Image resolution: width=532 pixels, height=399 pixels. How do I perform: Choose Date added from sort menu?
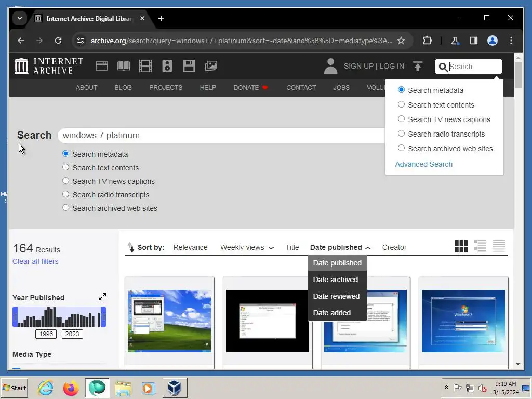click(x=337, y=313)
